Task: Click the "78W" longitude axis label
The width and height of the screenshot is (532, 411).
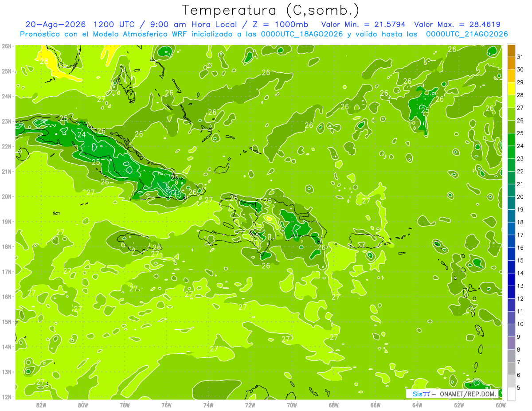Action: (125, 405)
